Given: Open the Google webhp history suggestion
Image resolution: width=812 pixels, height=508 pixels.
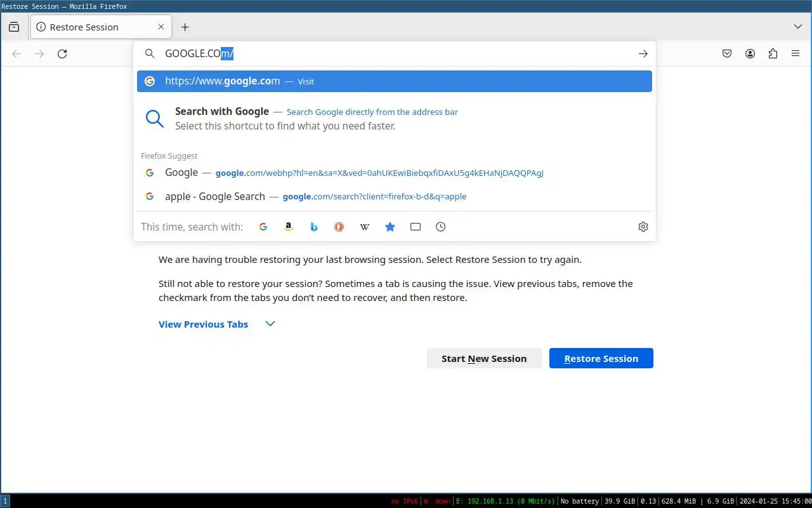Looking at the screenshot, I should pos(395,173).
